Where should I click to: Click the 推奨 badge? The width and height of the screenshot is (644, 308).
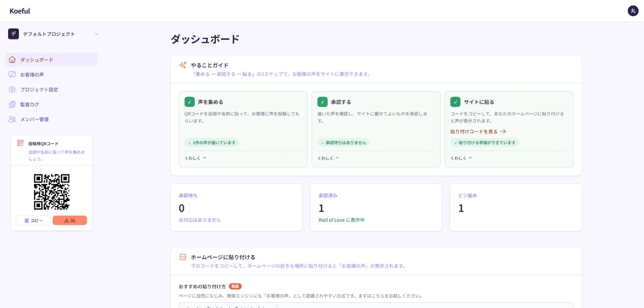[x=235, y=286]
